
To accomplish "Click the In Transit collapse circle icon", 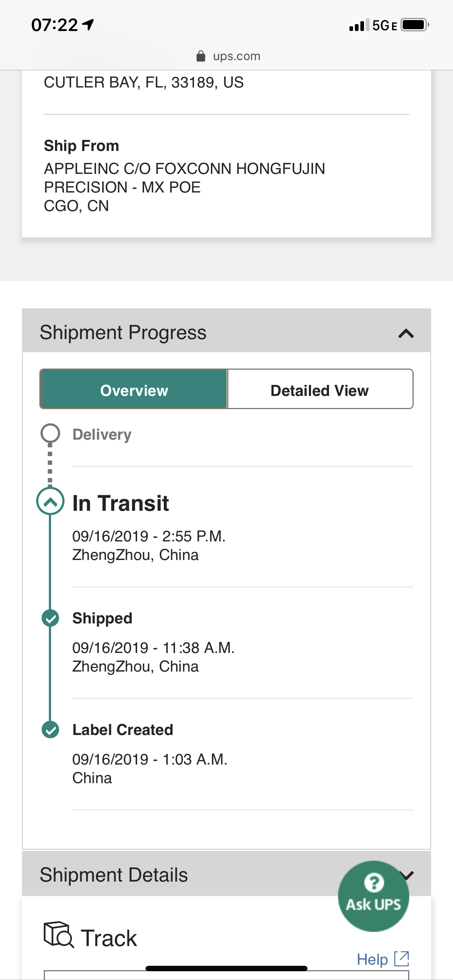I will [x=50, y=501].
